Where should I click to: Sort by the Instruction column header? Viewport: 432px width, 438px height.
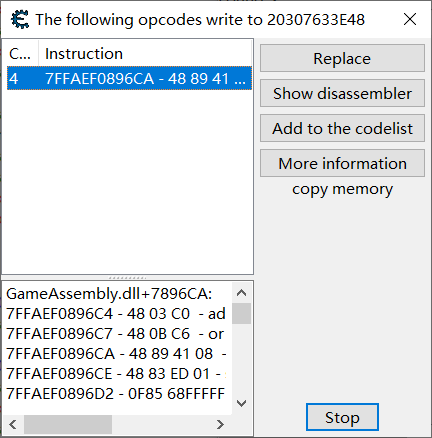coord(145,54)
